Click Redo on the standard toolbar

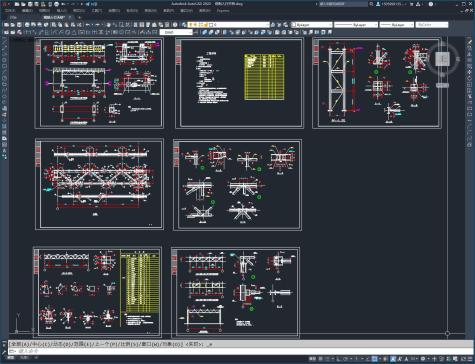tap(98, 25)
